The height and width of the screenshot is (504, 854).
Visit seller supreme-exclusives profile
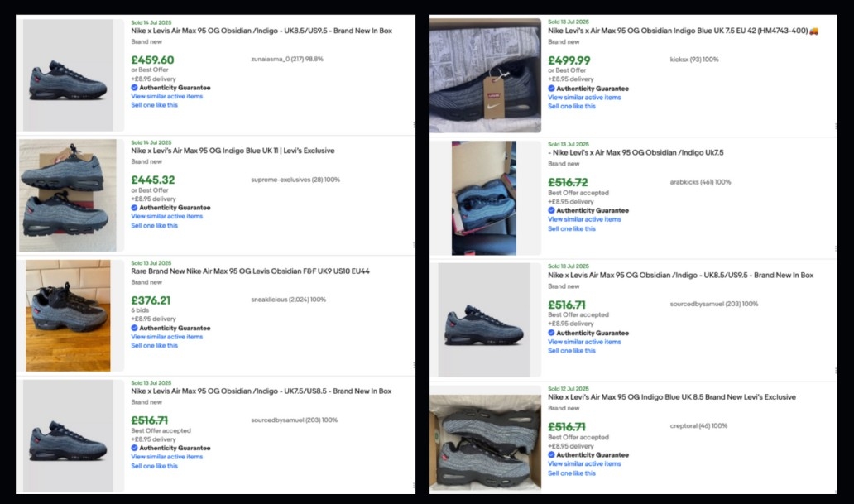295,180
